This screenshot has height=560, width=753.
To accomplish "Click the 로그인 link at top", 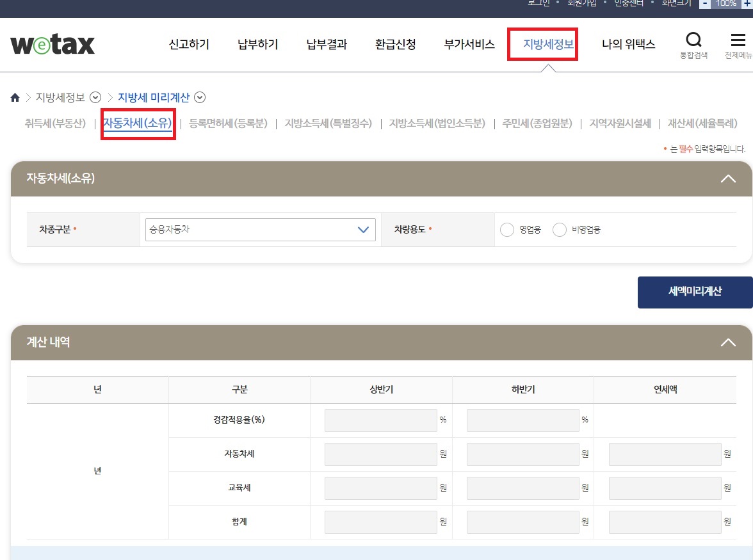I will (x=538, y=3).
